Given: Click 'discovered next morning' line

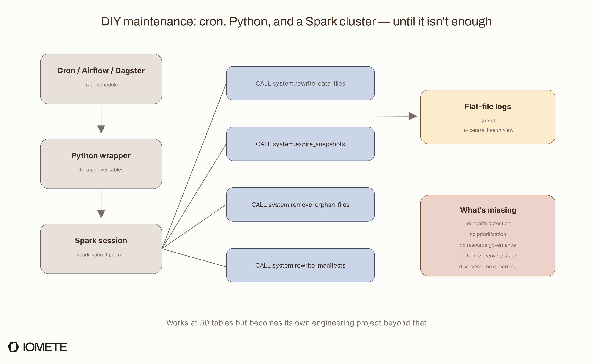Looking at the screenshot, I should pos(488,267).
